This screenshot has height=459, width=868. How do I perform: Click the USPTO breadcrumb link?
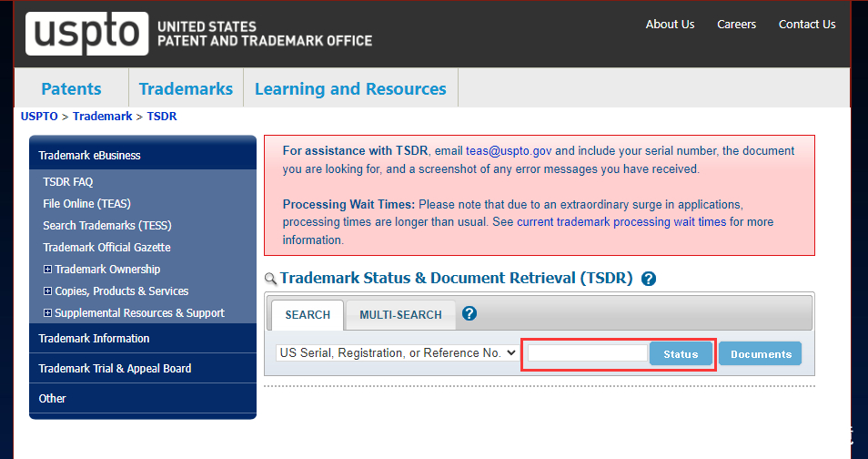tap(39, 117)
